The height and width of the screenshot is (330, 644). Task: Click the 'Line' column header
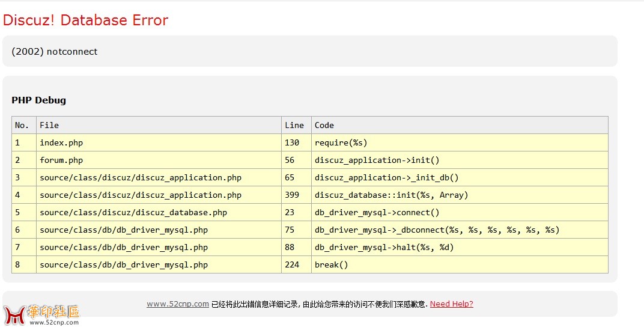click(296, 125)
